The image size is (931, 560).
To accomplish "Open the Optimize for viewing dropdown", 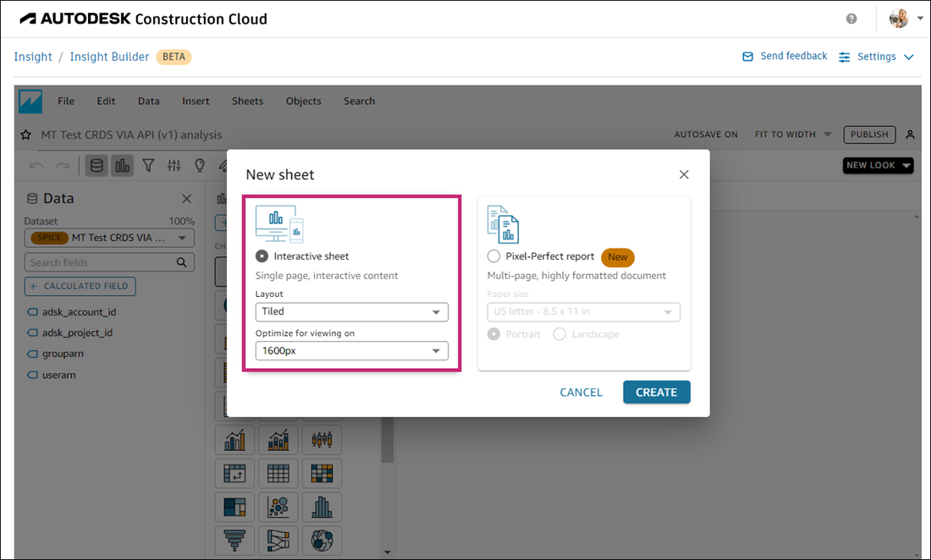I will (x=351, y=350).
